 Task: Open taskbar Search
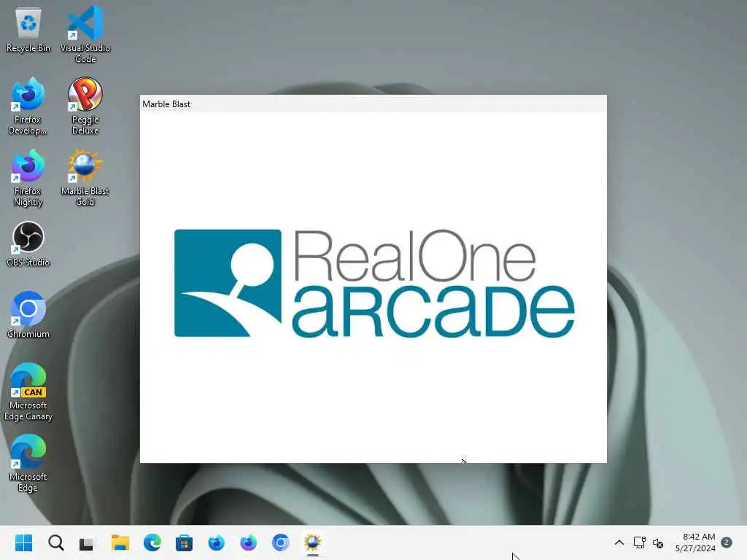point(55,542)
